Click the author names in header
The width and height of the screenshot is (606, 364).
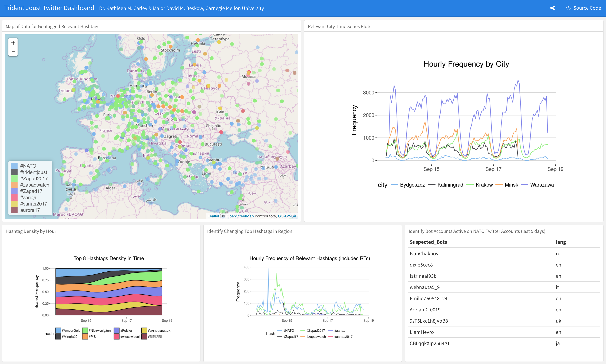coord(182,8)
